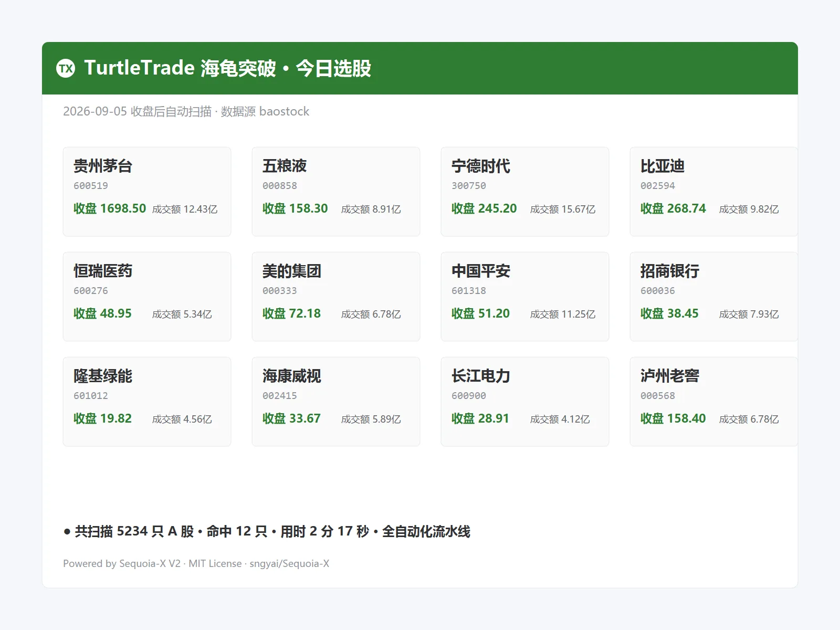Click stock code 600276
The height and width of the screenshot is (630, 840).
pos(91,291)
